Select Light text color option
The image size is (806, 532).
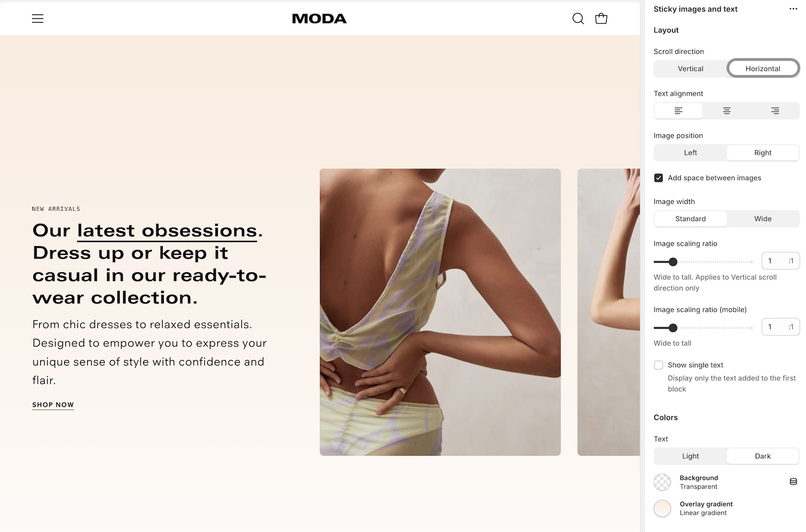pyautogui.click(x=690, y=456)
